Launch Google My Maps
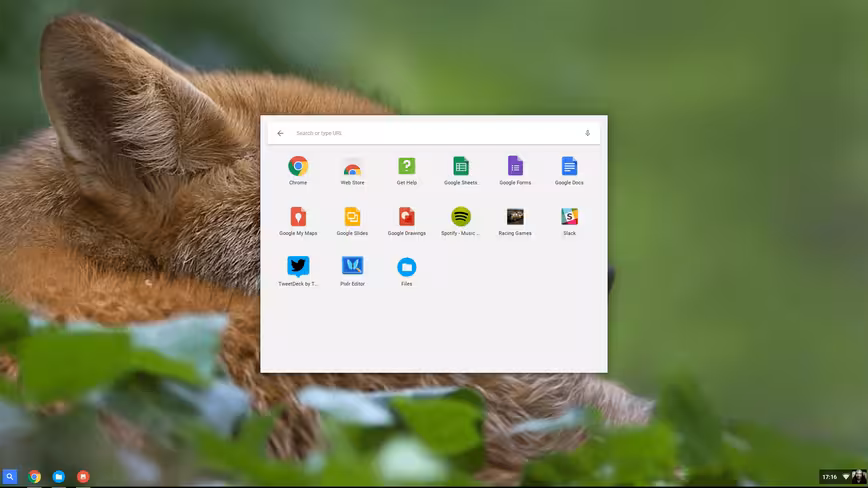 [298, 217]
